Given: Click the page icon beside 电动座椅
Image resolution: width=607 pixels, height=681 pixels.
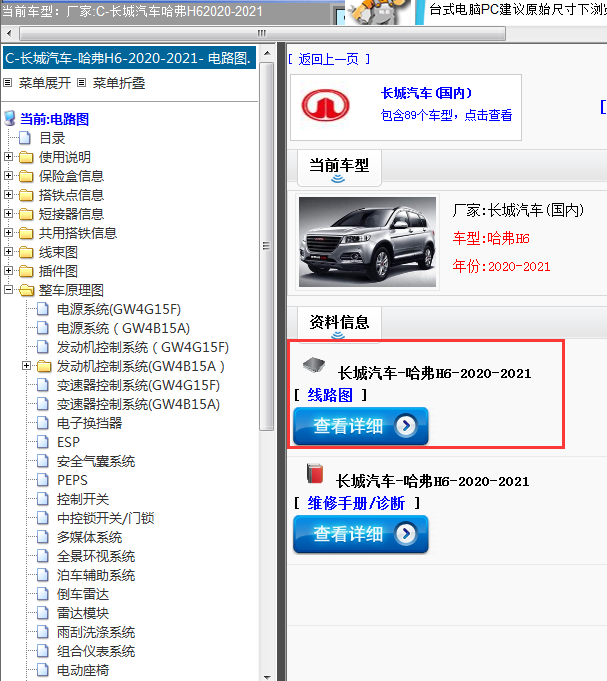Looking at the screenshot, I should (x=43, y=670).
